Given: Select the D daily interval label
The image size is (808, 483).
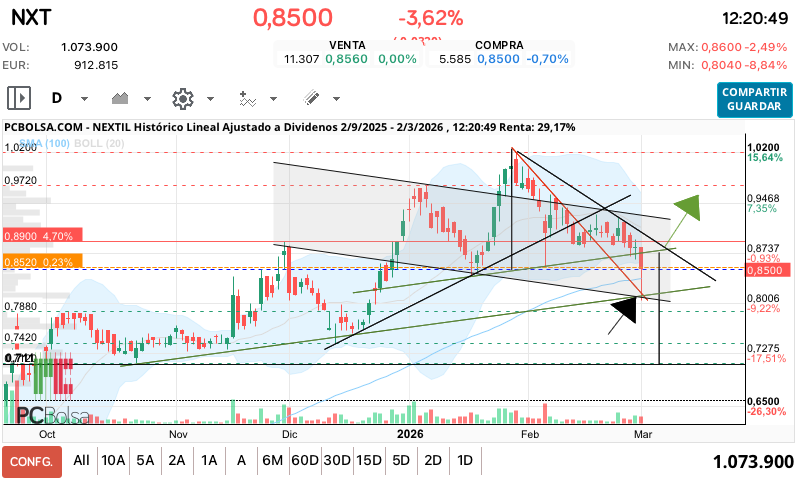Looking at the screenshot, I should pyautogui.click(x=57, y=98).
